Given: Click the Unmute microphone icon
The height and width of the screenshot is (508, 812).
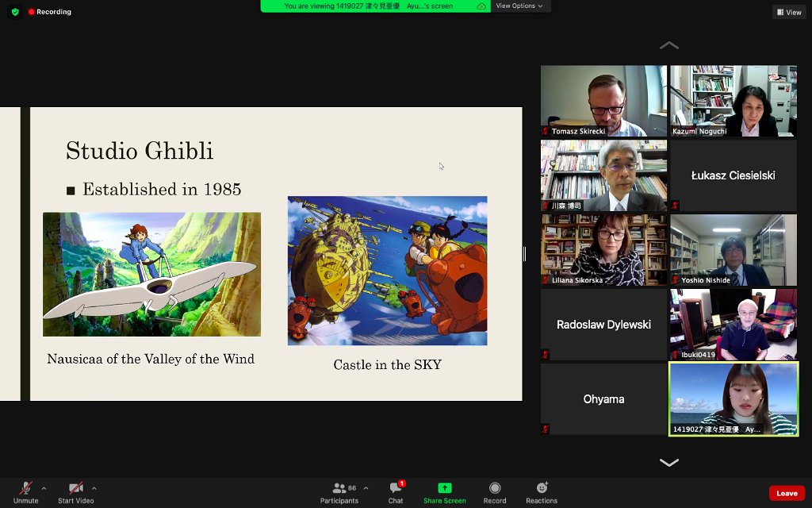Looking at the screenshot, I should click(25, 488).
